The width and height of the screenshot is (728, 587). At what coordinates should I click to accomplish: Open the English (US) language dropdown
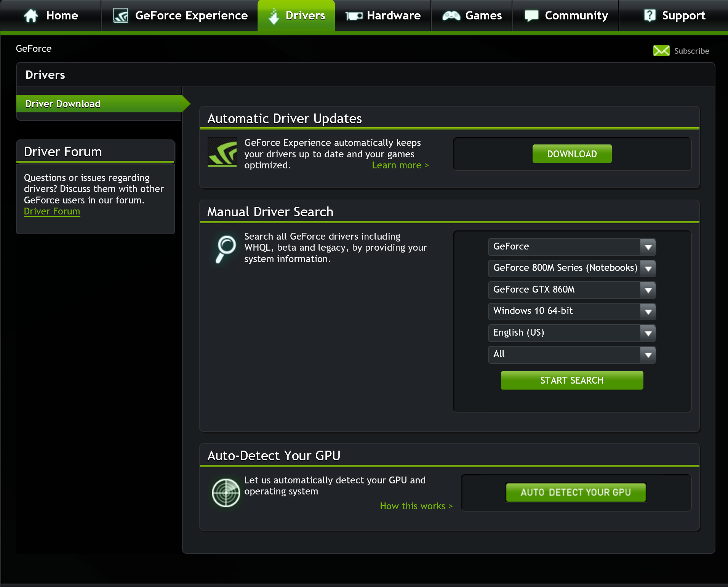pyautogui.click(x=571, y=333)
